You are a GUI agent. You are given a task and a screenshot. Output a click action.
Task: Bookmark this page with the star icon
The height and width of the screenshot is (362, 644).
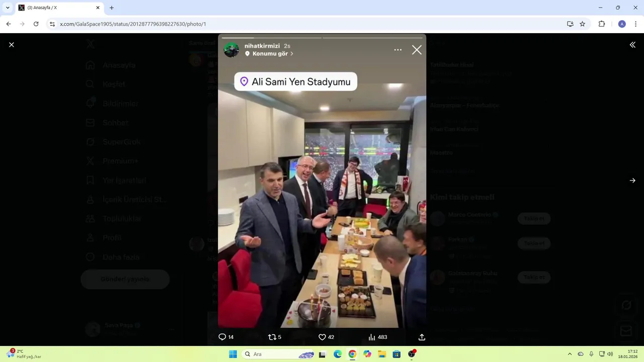coord(583,24)
